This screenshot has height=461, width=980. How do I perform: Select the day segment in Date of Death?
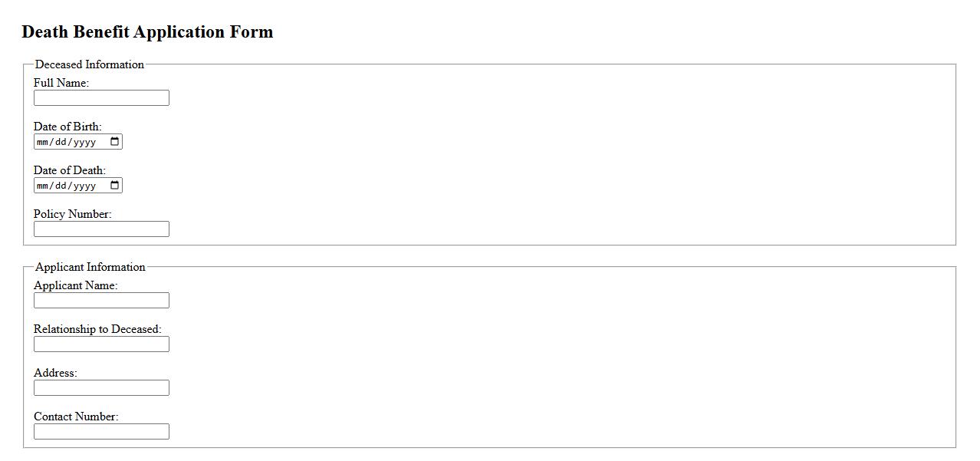pos(62,186)
